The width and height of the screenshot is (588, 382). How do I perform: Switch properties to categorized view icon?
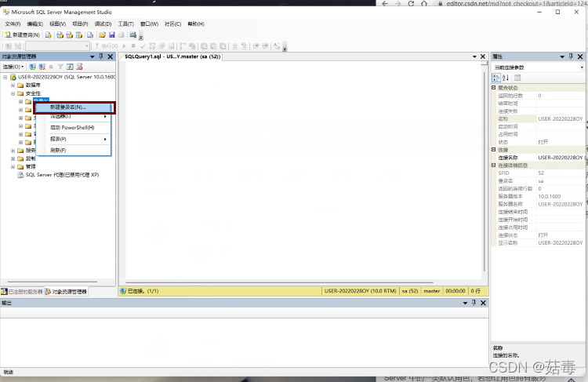coord(496,78)
